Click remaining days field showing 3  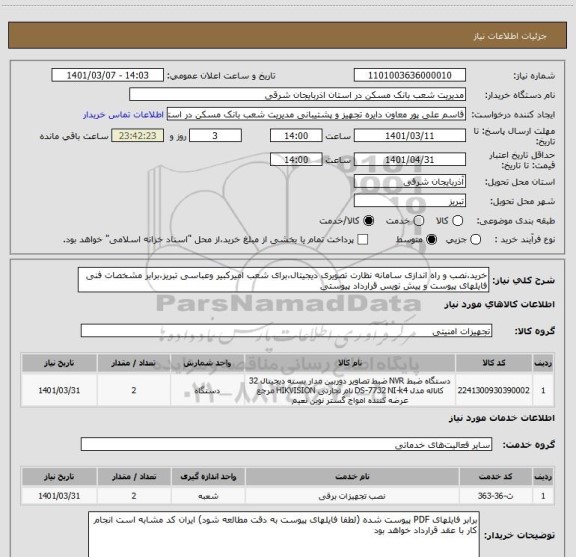[x=215, y=136]
